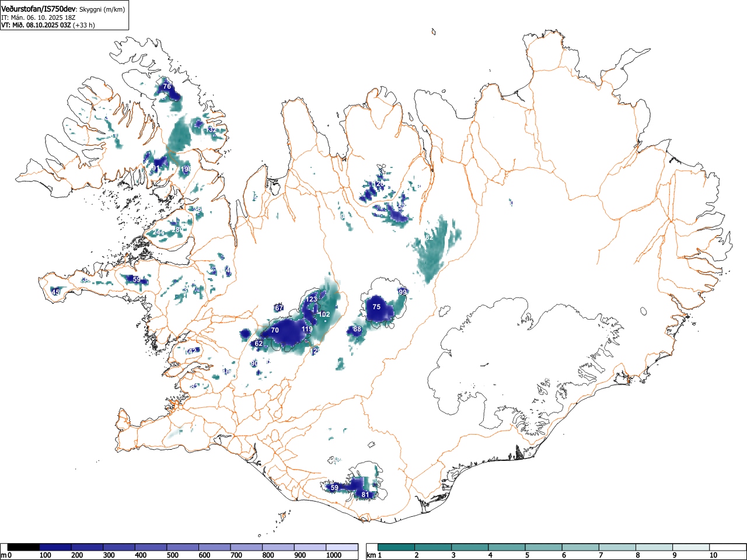This screenshot has width=747, height=560.
Task: Click the '142' visibility value on the map
Action: click(x=191, y=351)
